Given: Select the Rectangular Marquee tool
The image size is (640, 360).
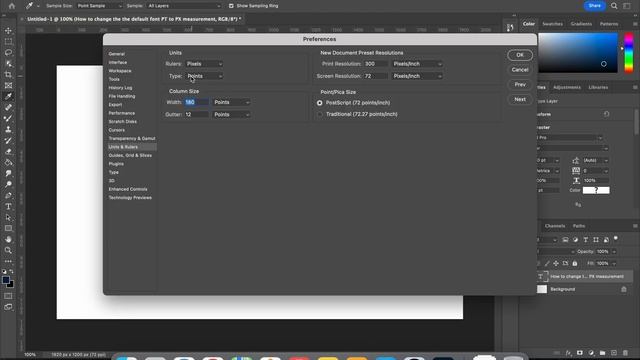Looking at the screenshot, I should [x=8, y=42].
